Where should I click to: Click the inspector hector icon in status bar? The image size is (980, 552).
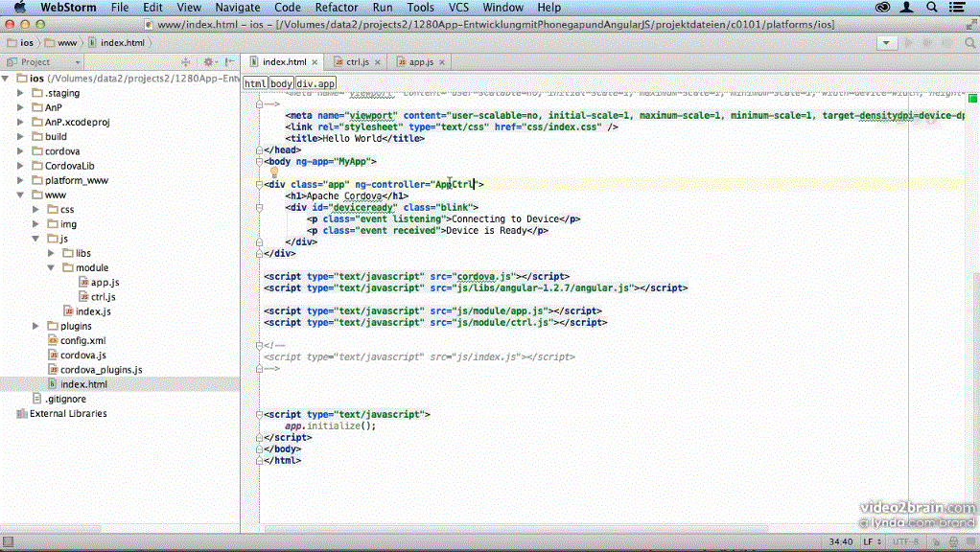coord(955,541)
